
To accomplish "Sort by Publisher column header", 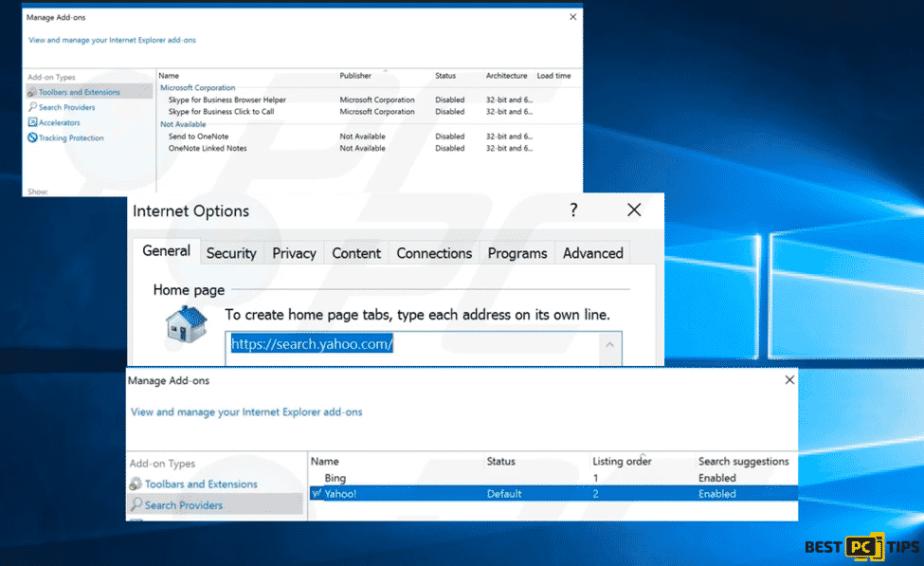I will [355, 76].
